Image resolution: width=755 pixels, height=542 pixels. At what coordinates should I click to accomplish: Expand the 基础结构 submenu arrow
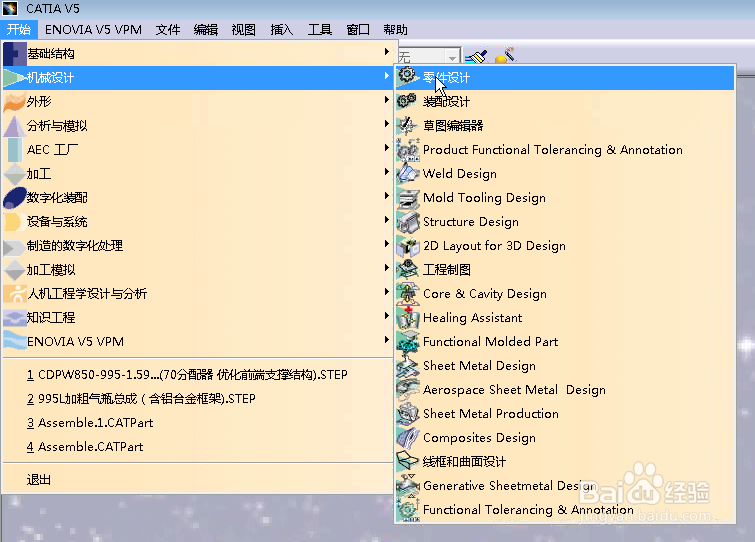[387, 52]
